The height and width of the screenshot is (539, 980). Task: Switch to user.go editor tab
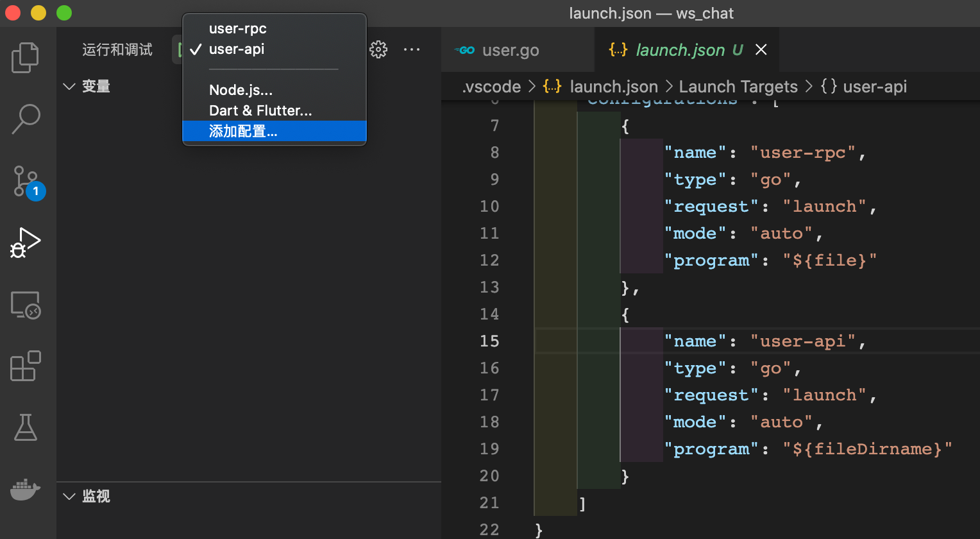518,50
